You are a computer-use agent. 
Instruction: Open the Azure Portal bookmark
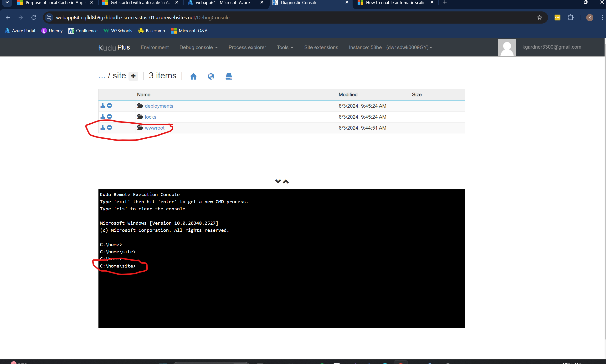[20, 31]
